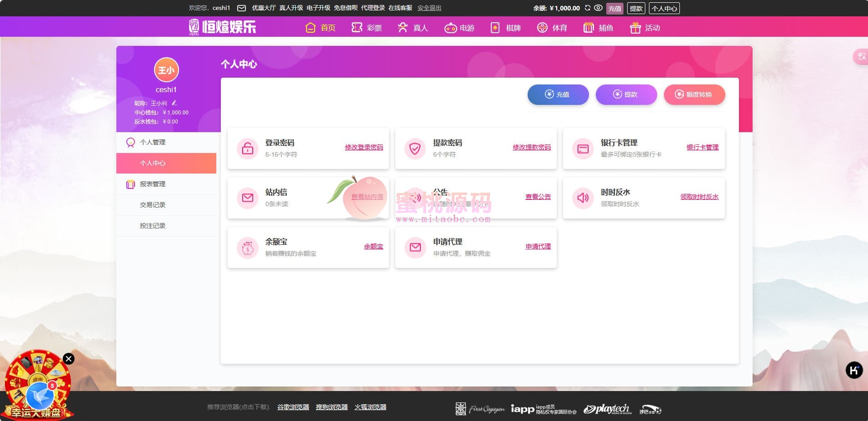Expand the 个人管理 sidebar section
This screenshot has height=421, width=868.
tap(153, 142)
